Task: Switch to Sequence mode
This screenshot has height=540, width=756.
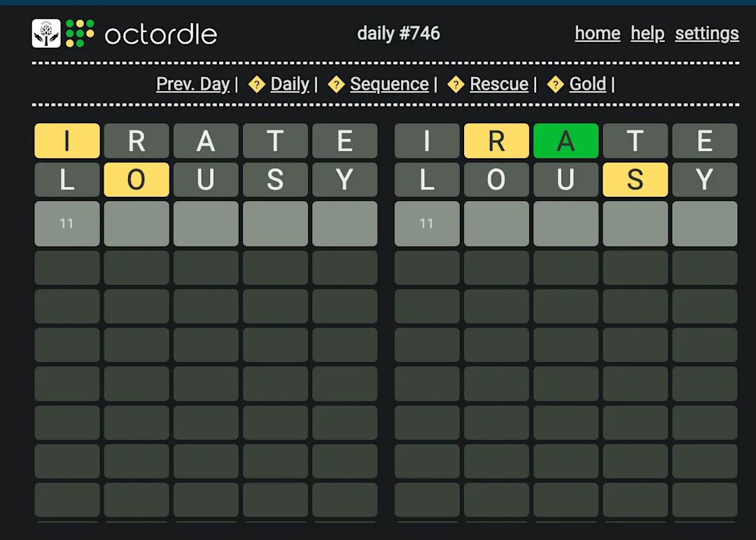Action: coord(389,84)
